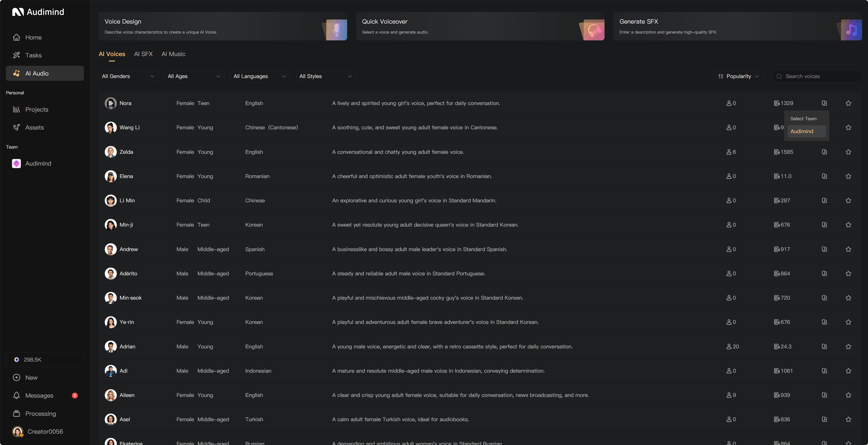The width and height of the screenshot is (868, 445).
Task: Click the 298.5K credits balance
Action: pyautogui.click(x=45, y=360)
